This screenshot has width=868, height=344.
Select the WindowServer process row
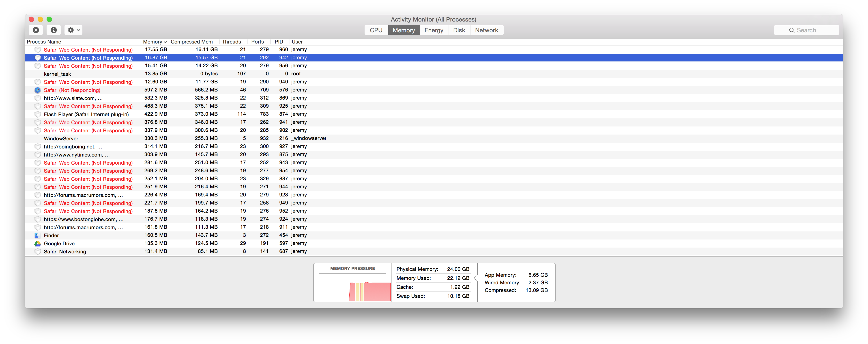[x=434, y=139]
